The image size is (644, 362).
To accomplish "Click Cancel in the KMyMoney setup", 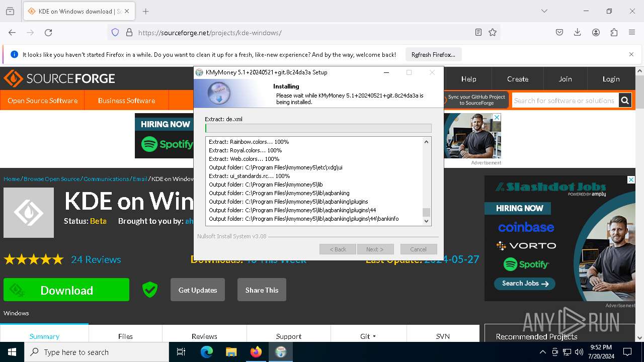I will tap(418, 249).
